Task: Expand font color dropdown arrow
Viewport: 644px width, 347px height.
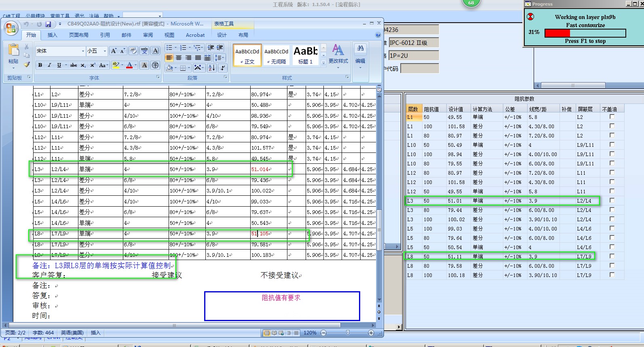Action: coord(135,65)
